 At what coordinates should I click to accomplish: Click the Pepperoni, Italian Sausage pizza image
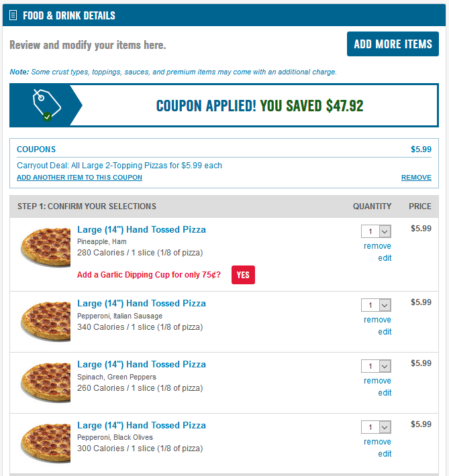(46, 321)
